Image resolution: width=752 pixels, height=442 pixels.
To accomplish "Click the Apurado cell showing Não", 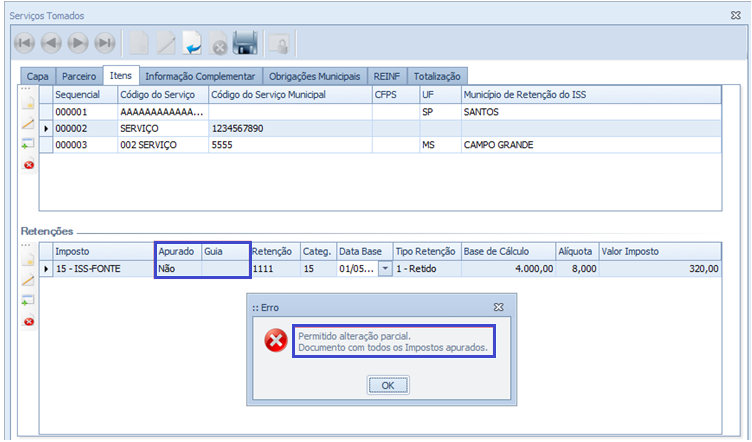I will (178, 269).
